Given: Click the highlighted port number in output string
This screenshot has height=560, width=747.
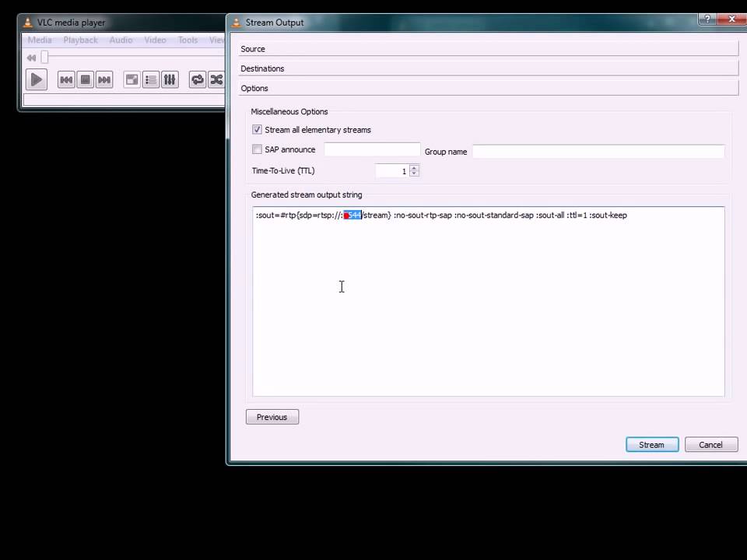Looking at the screenshot, I should (x=352, y=215).
